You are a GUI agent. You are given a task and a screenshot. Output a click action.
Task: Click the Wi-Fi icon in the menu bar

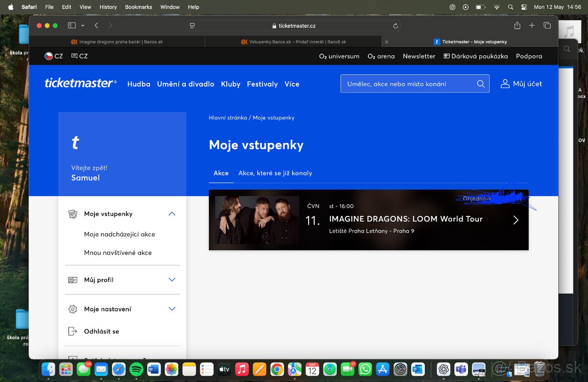click(496, 7)
